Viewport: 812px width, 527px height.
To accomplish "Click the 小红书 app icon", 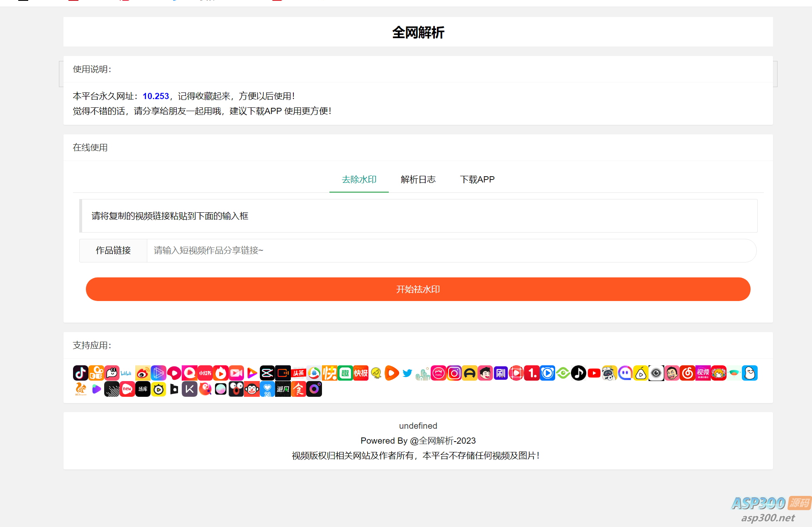I will (205, 373).
